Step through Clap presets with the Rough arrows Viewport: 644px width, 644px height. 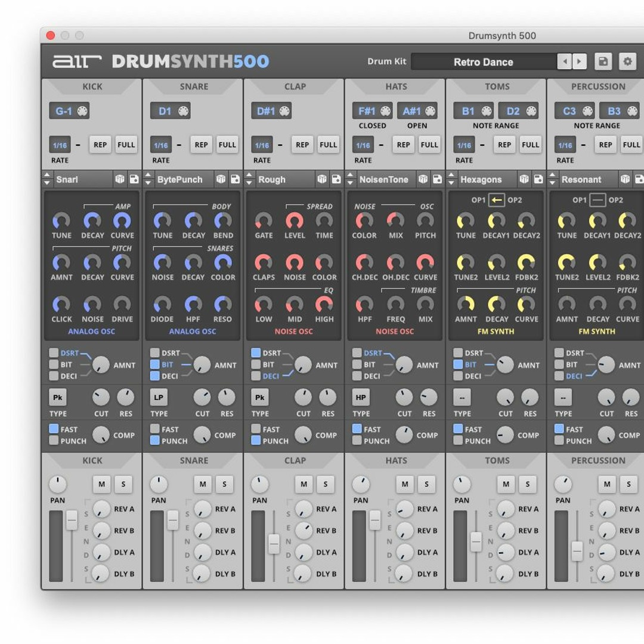249,179
